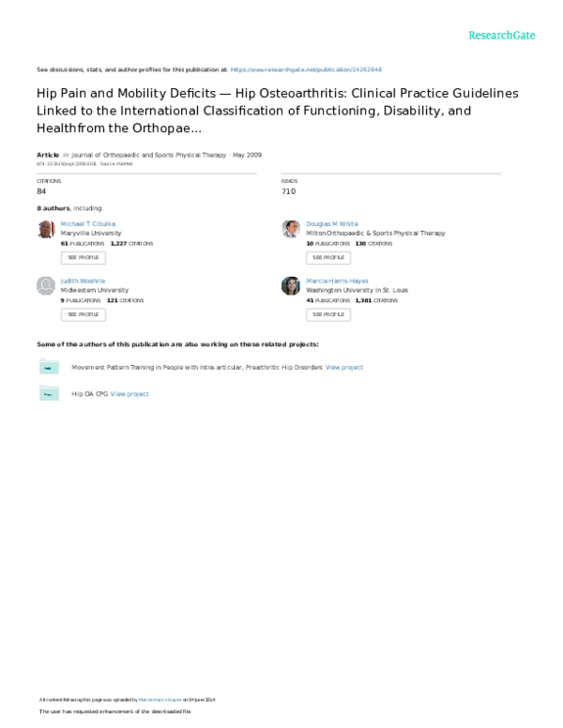The height and width of the screenshot is (728, 563).
Task: Click the Hip OA CPG project icon
Action: (x=50, y=394)
